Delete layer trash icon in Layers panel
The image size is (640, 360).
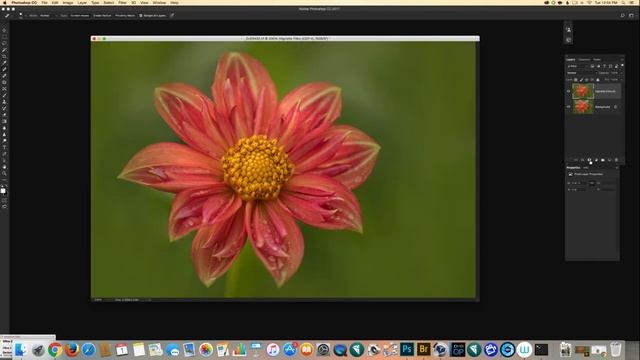[616, 160]
